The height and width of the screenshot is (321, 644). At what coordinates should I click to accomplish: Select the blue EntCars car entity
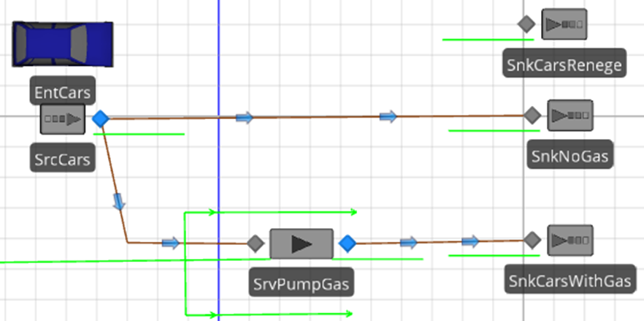[x=63, y=44]
